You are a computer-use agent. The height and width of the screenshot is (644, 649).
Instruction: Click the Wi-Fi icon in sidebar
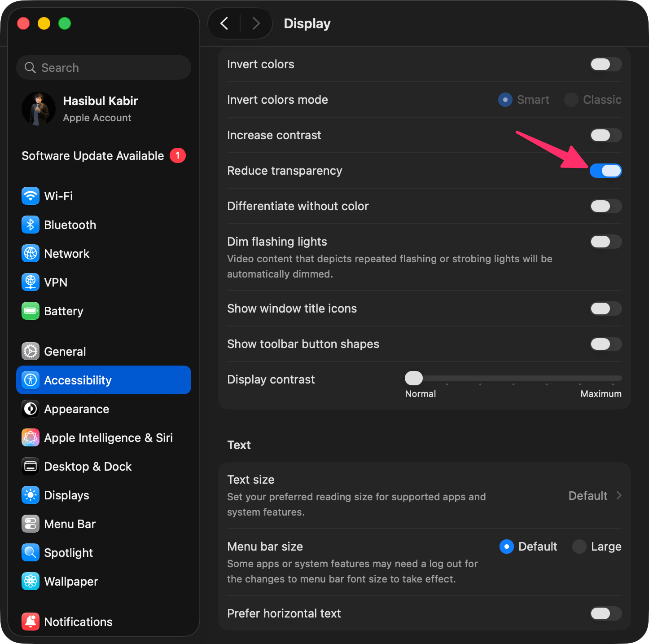click(31, 196)
